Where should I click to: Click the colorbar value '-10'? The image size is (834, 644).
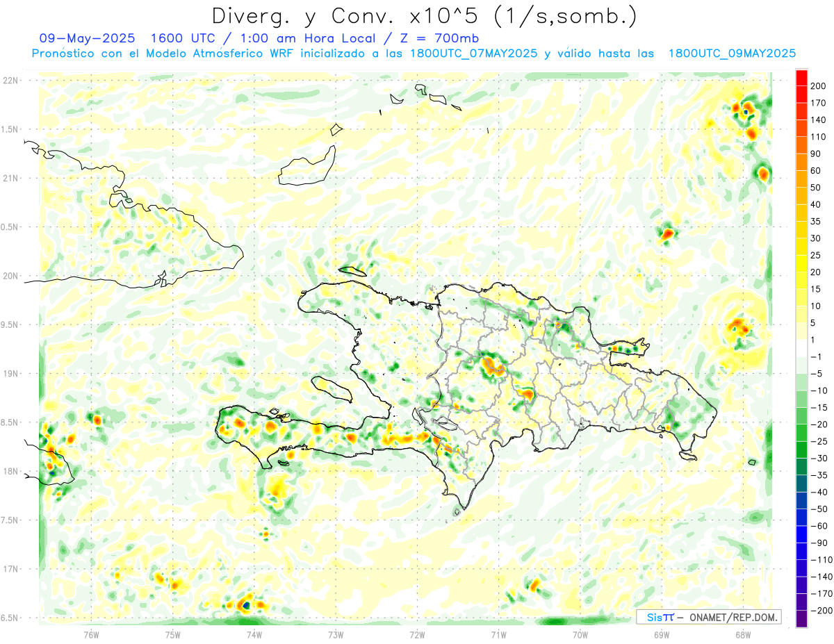click(819, 390)
